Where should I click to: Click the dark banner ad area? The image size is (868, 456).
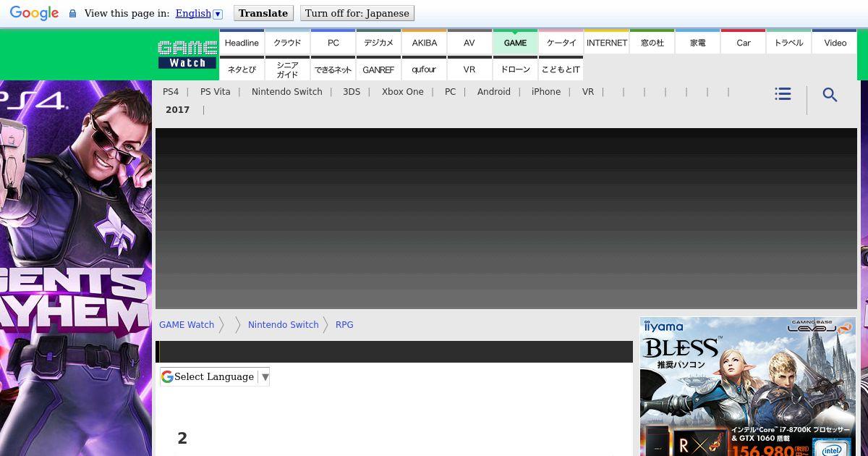coord(506,219)
